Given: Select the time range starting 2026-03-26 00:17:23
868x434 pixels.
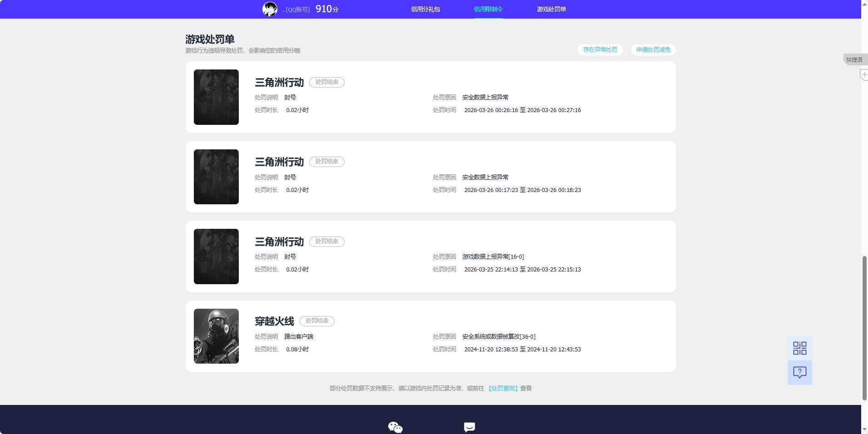Looking at the screenshot, I should [523, 190].
